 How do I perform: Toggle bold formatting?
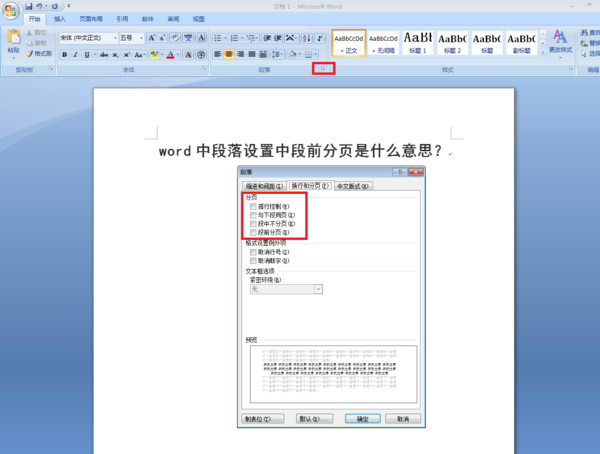pyautogui.click(x=65, y=55)
